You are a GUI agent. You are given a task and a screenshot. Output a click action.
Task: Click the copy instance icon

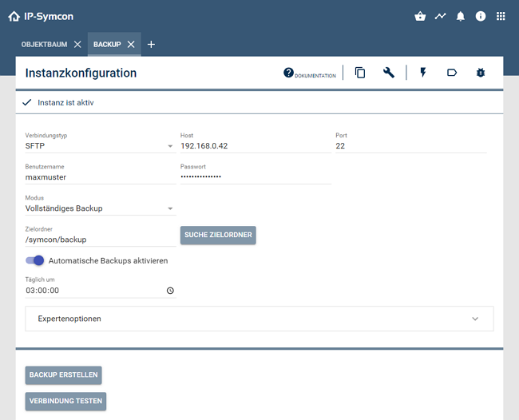coord(360,73)
